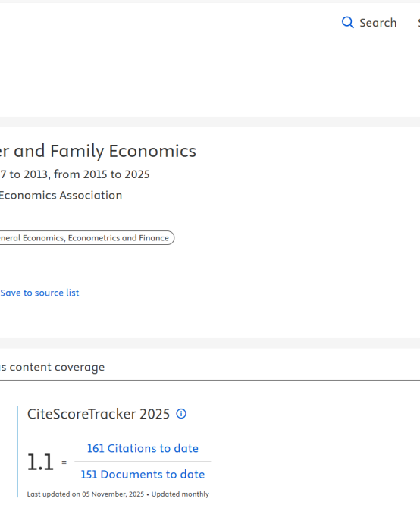The height and width of the screenshot is (511, 420).
Task: Click the magnifier Search icon
Action: [x=348, y=23]
